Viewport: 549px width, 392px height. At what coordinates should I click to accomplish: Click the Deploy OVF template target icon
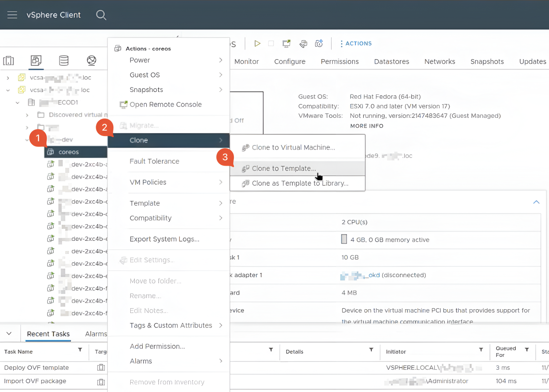101,368
